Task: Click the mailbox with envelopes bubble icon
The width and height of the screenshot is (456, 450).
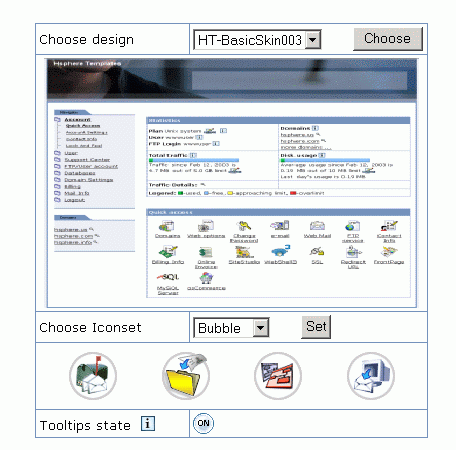Action: point(93,376)
